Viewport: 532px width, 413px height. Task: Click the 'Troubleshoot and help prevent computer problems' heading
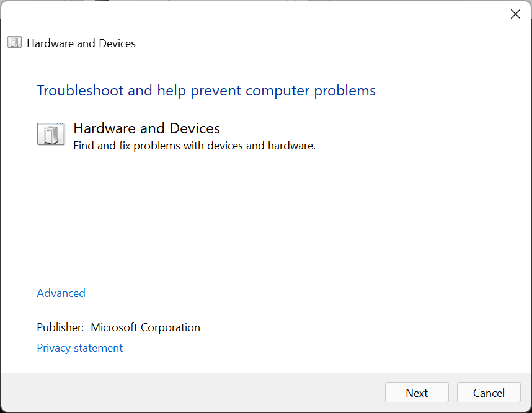tap(206, 91)
